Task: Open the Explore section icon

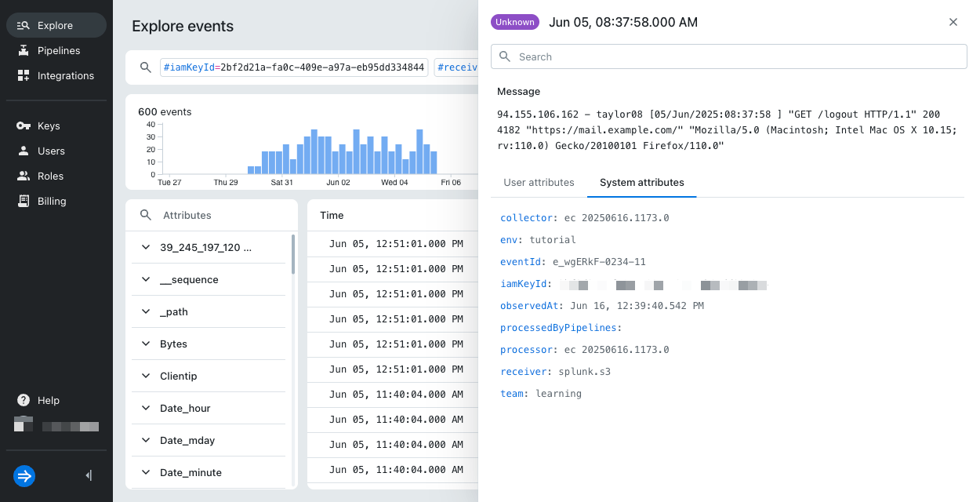Action: (23, 25)
